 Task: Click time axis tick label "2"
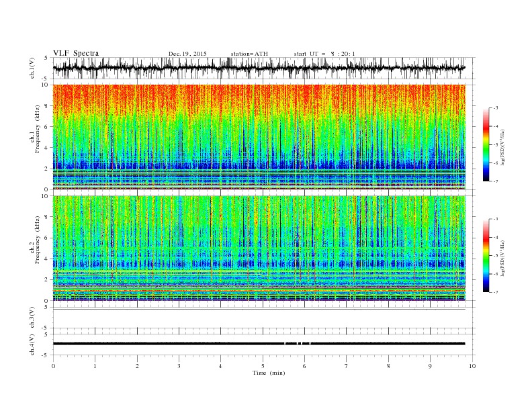pyautogui.click(x=137, y=366)
